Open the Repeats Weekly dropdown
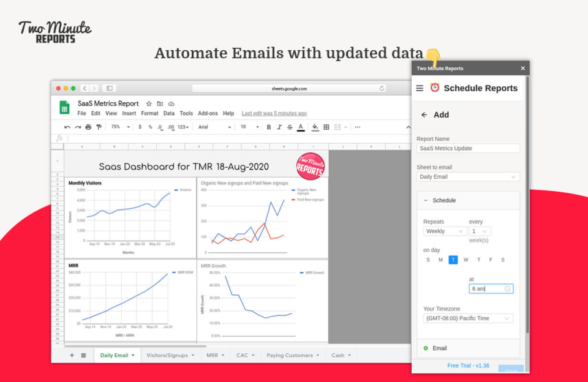This screenshot has width=588, height=382. click(x=445, y=231)
